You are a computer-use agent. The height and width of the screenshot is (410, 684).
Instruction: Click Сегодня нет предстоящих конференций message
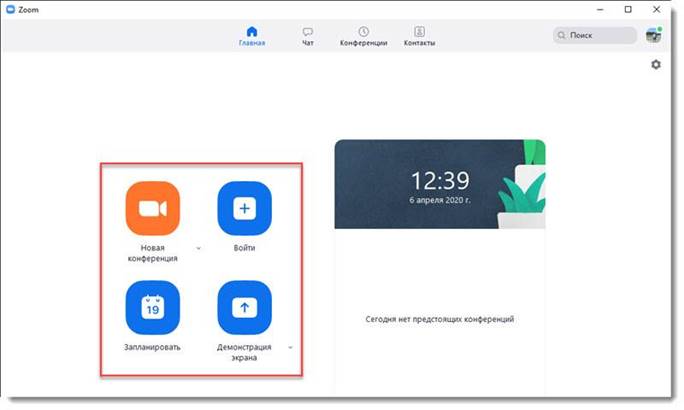click(x=440, y=319)
